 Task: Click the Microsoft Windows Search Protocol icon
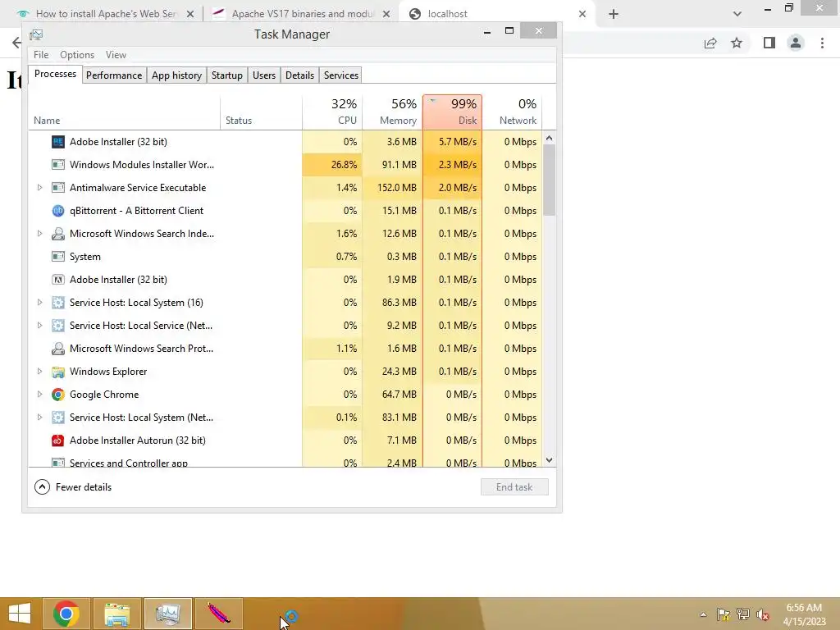58,349
